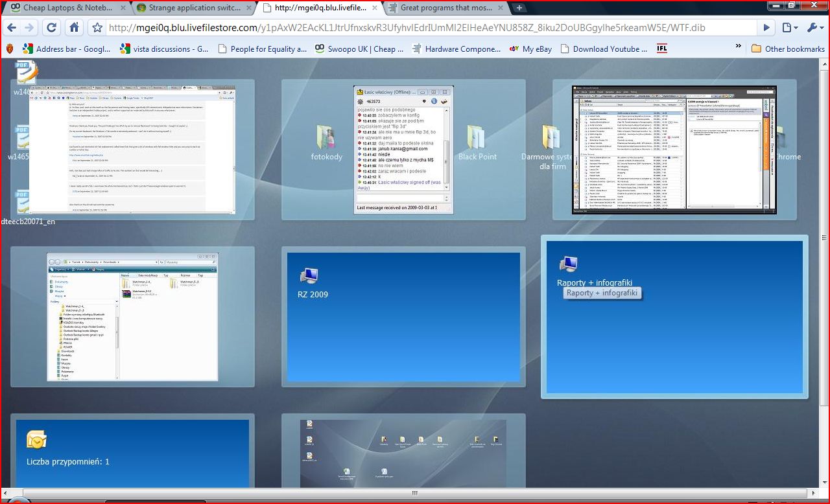
Task: Select the Explorer Downloads window thumbnail
Action: (x=132, y=317)
